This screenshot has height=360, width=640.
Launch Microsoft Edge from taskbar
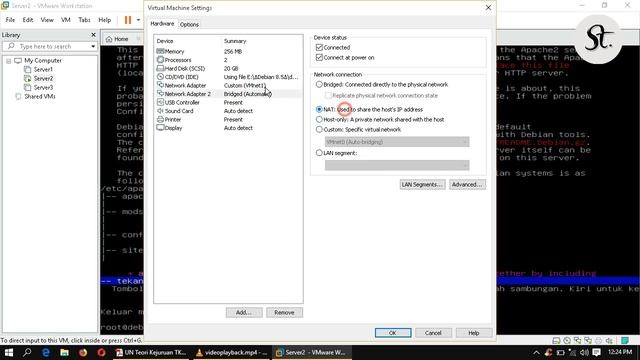[x=46, y=352]
